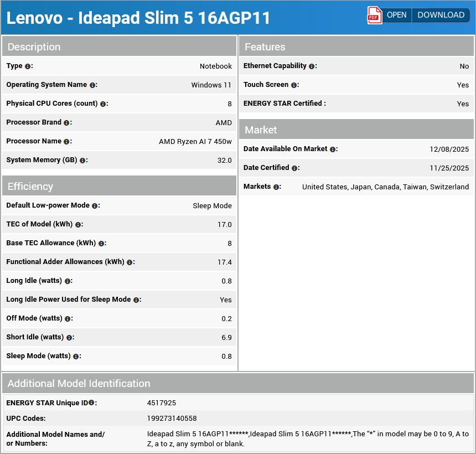Show info for System Memory (GB)
The width and height of the screenshot is (476, 454).
tap(82, 161)
